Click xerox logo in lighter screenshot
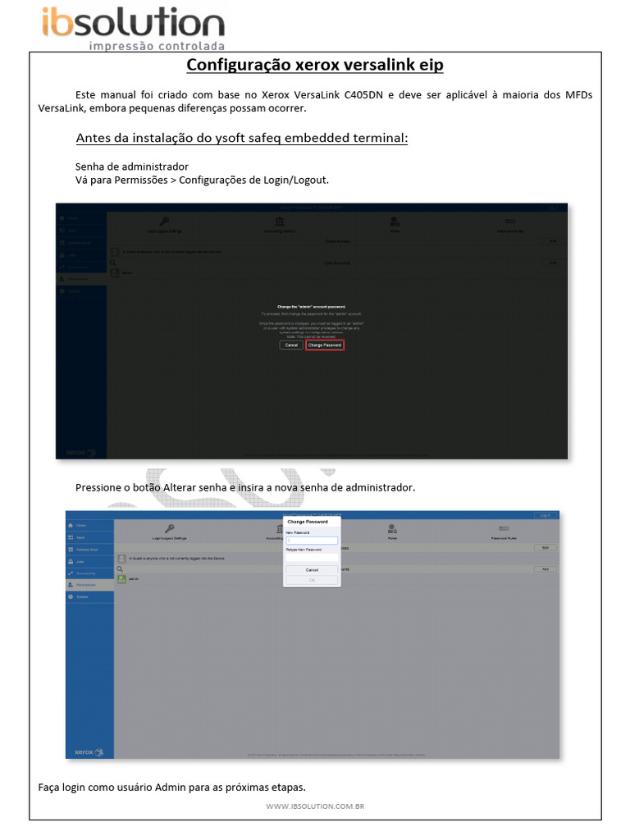This screenshot has width=630, height=840. coord(89,752)
